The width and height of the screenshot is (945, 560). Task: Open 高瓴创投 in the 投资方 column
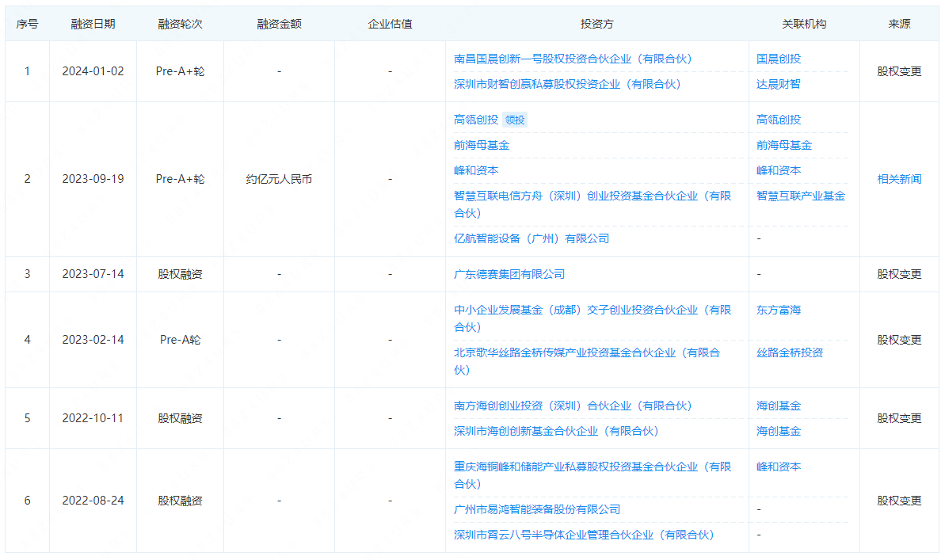point(476,120)
